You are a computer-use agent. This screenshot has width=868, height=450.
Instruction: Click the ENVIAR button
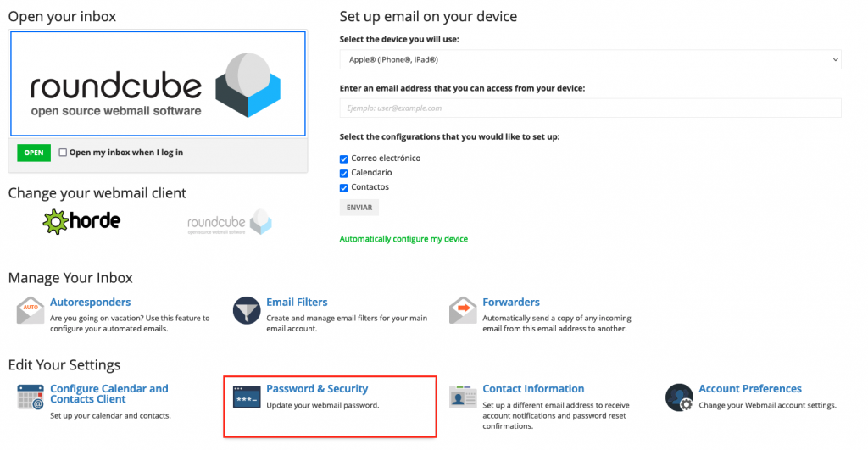point(359,208)
